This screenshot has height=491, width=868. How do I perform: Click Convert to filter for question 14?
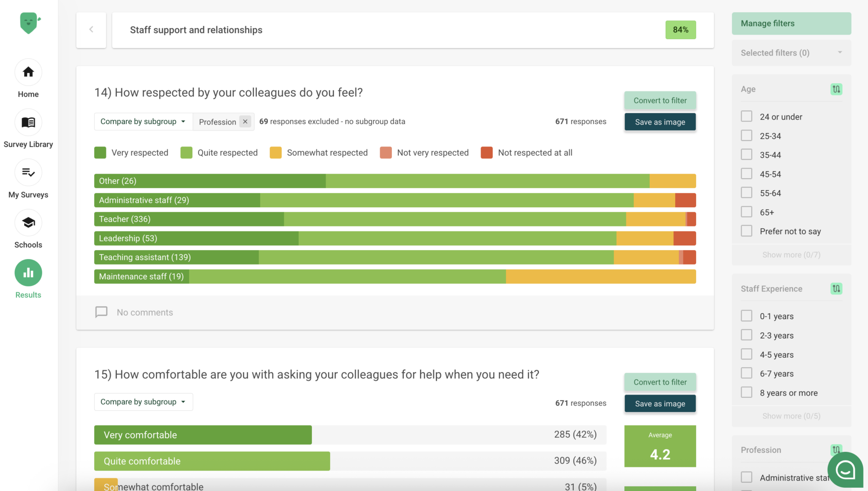[x=660, y=100]
